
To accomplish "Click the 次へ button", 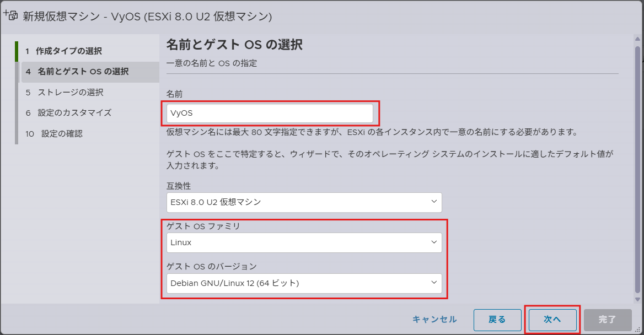I will tap(552, 320).
